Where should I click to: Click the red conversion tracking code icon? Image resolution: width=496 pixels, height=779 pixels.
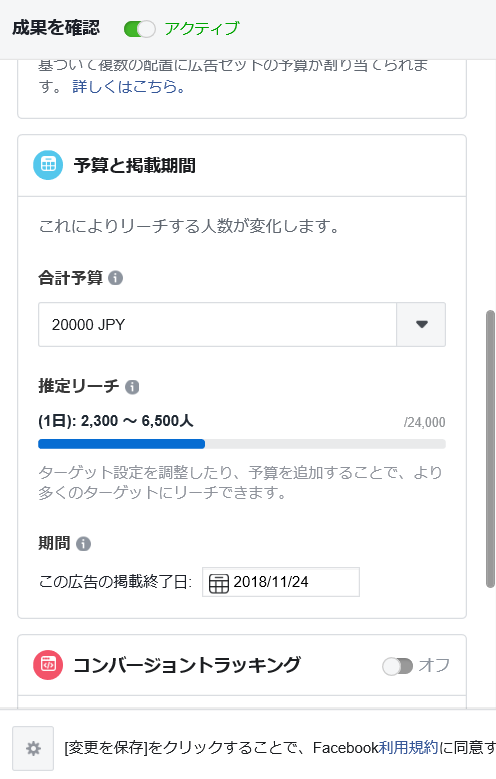tap(48, 665)
